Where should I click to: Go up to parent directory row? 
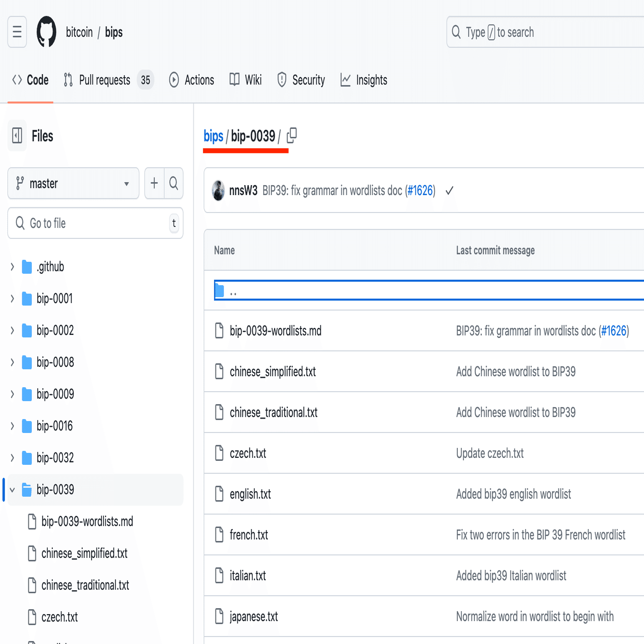click(429, 290)
